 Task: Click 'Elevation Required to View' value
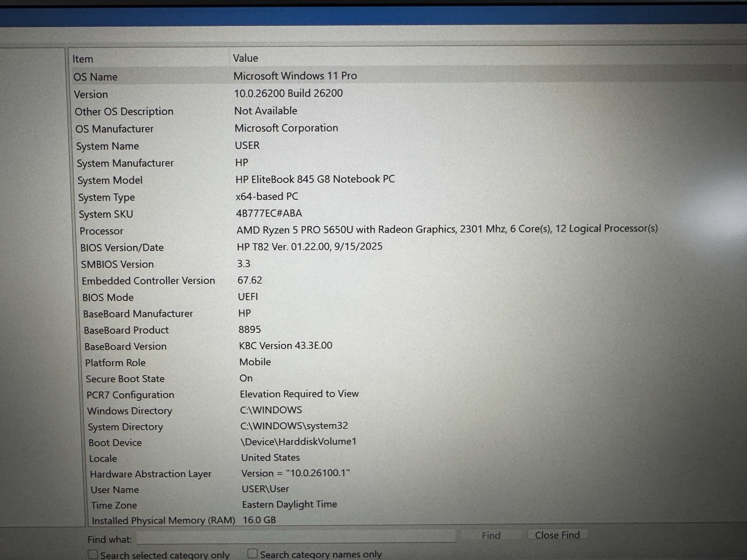(299, 394)
